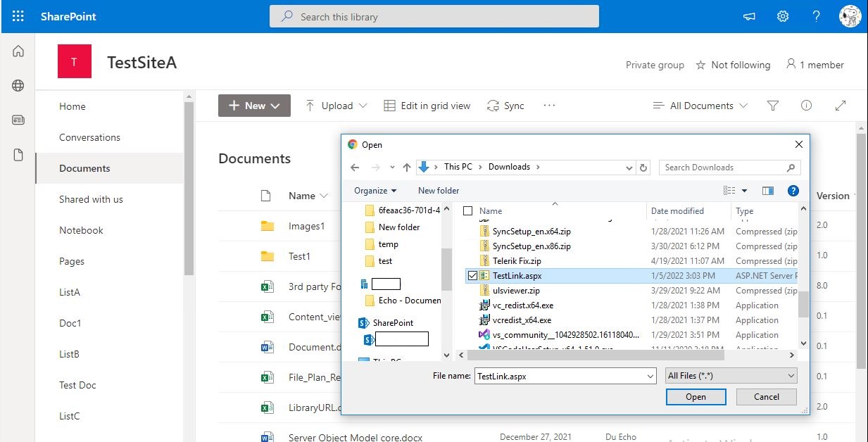
Task: Open the Settings gear in SharePoint header
Action: pos(783,16)
